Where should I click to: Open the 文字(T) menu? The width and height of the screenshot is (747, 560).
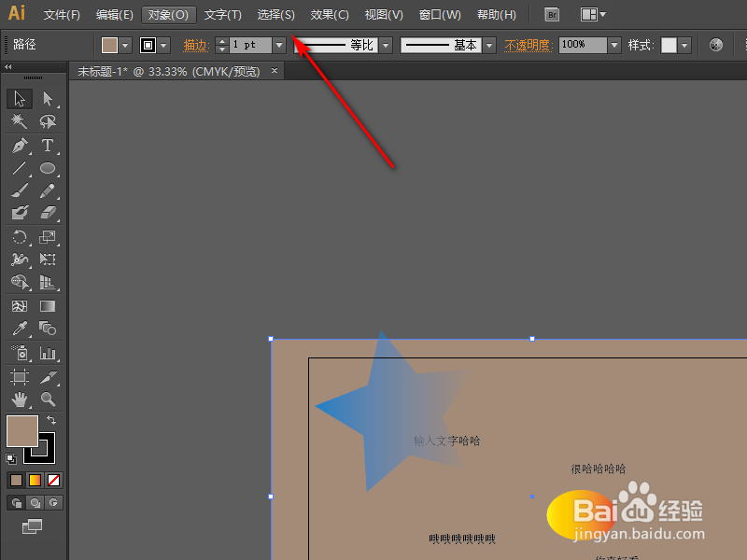click(223, 15)
